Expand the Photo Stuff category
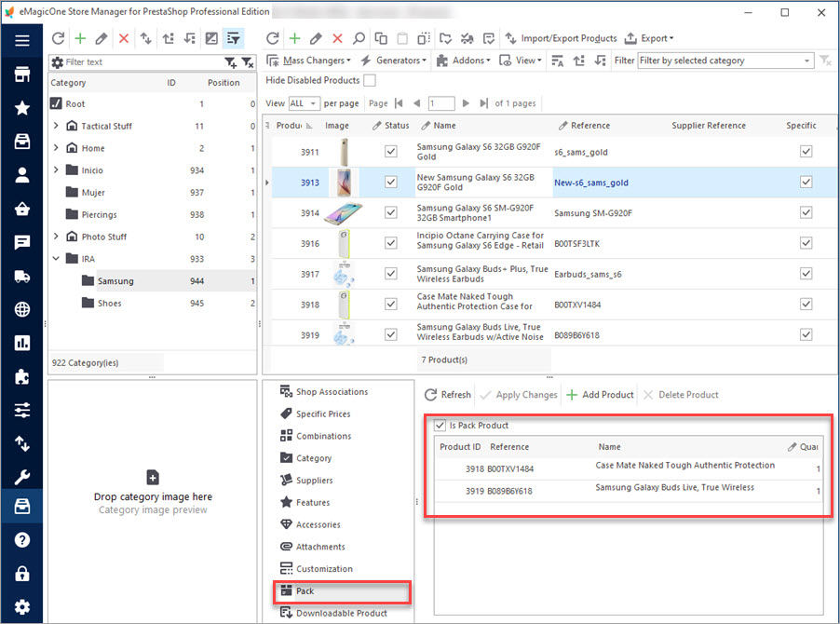Screen dimensions: 840x624 point(56,237)
